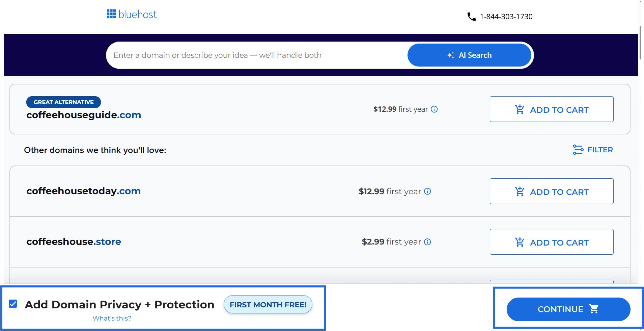Image resolution: width=644 pixels, height=331 pixels.
Task: Open filter options via the Filter icon
Action: click(578, 150)
